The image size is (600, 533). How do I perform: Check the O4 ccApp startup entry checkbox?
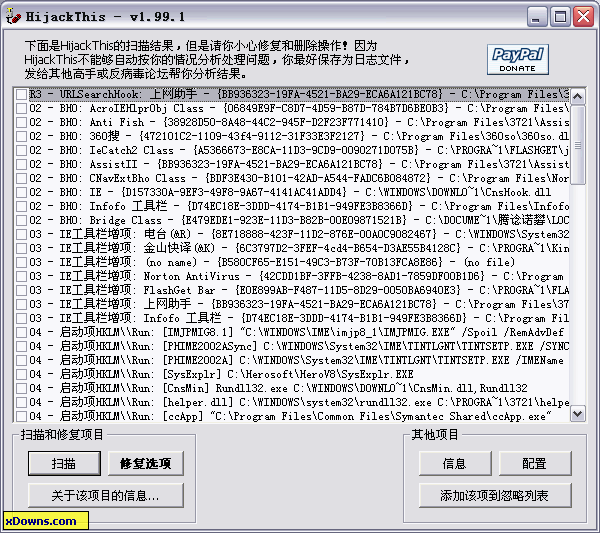click(x=21, y=416)
